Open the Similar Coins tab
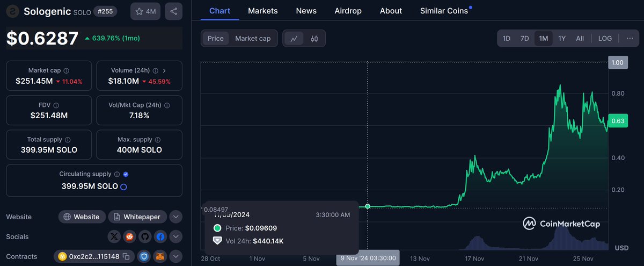 click(445, 11)
